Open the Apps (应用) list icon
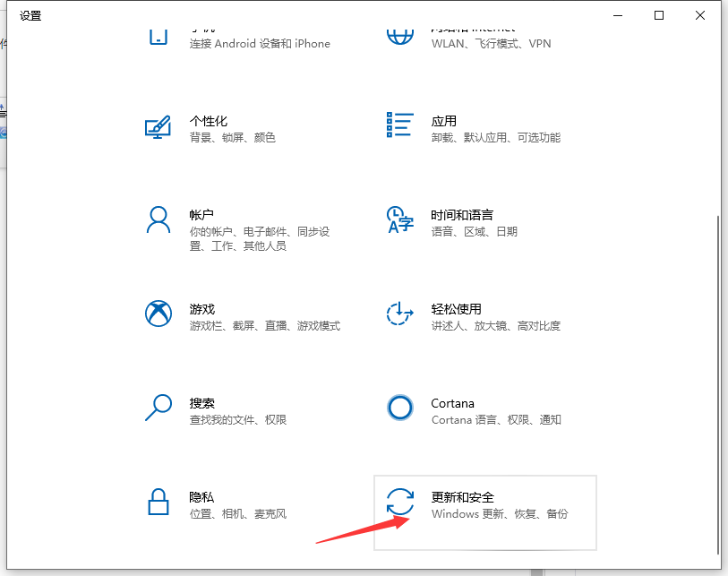The height and width of the screenshot is (576, 728). click(399, 125)
